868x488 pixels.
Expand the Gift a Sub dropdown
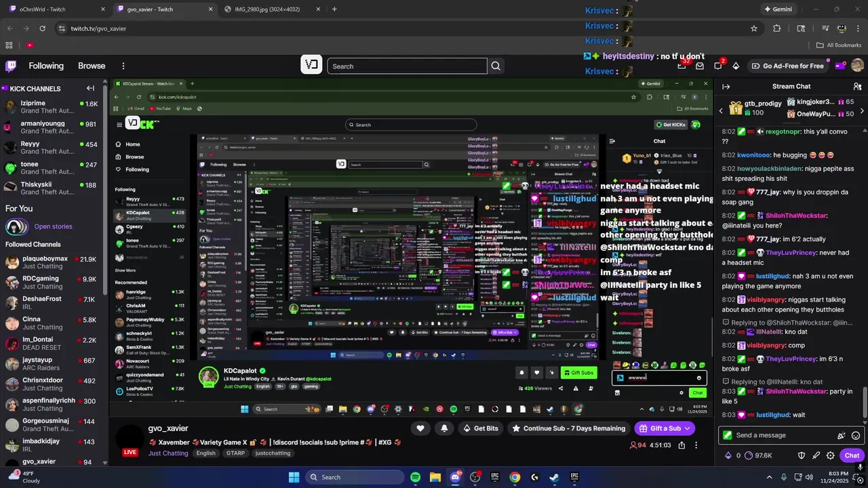point(688,428)
